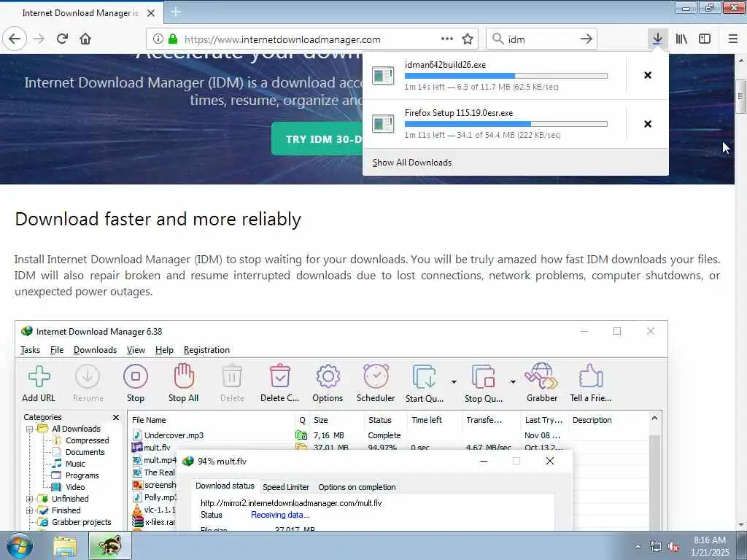Bookmark this page with the star
This screenshot has width=747, height=560.
pyautogui.click(x=468, y=39)
